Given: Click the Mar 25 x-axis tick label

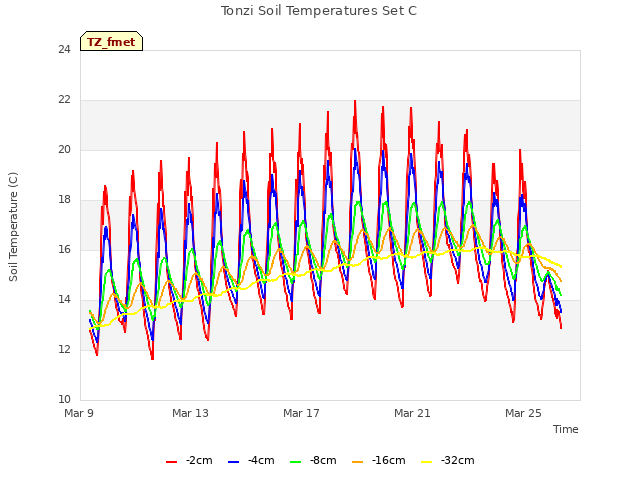Looking at the screenshot, I should (523, 413).
